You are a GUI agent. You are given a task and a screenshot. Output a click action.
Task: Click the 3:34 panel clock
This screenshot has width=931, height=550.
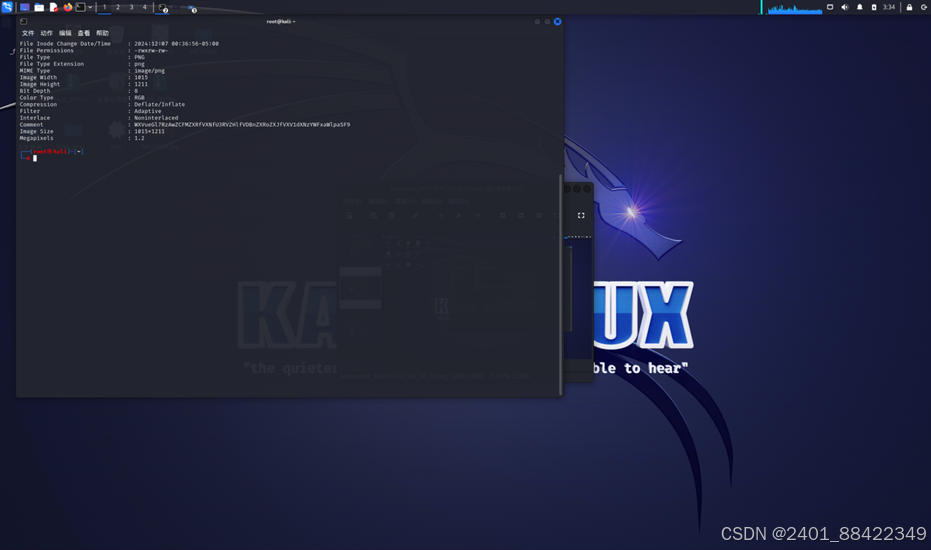pyautogui.click(x=888, y=7)
